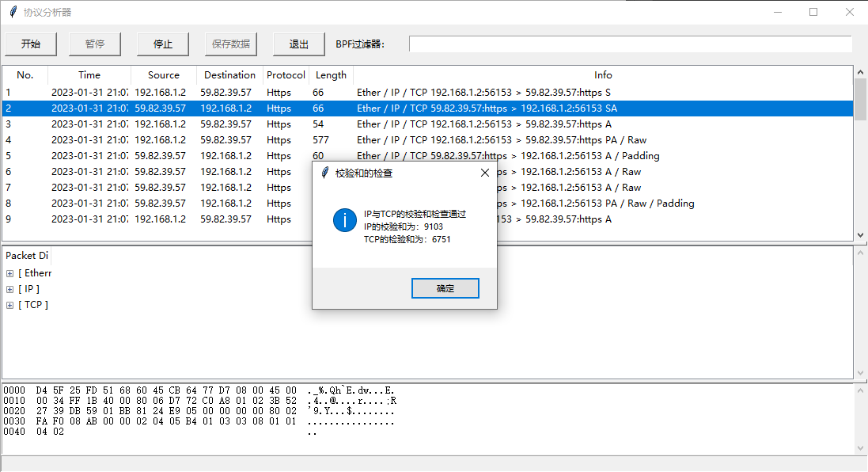Click the 退出 (Exit) button

pyautogui.click(x=299, y=44)
